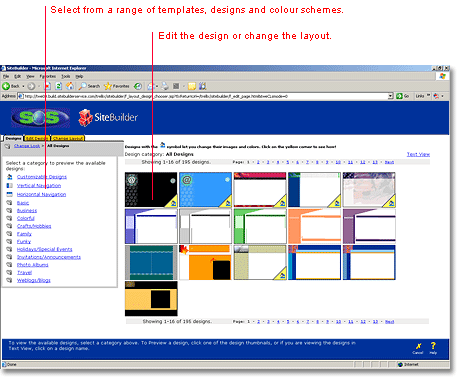Open the Funky category link

coord(24,242)
